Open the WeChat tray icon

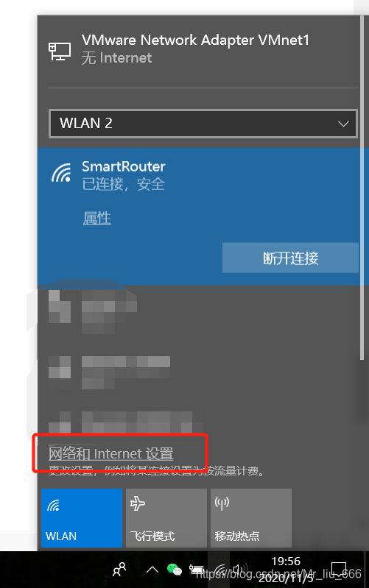click(x=174, y=570)
